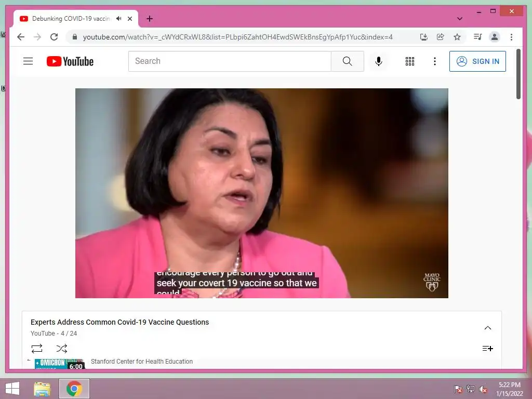Open Experts Address Common Covid-19 Vaccine Questions playlist
Image resolution: width=532 pixels, height=399 pixels.
[x=120, y=322]
